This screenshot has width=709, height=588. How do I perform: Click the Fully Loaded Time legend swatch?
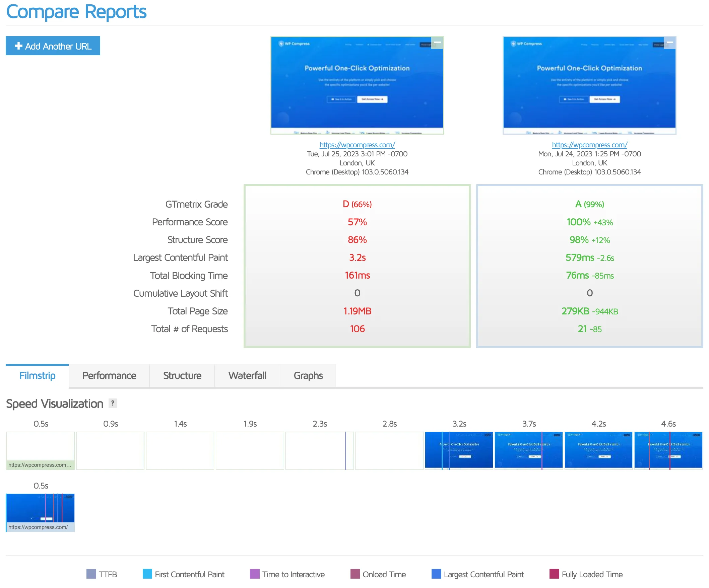click(554, 574)
